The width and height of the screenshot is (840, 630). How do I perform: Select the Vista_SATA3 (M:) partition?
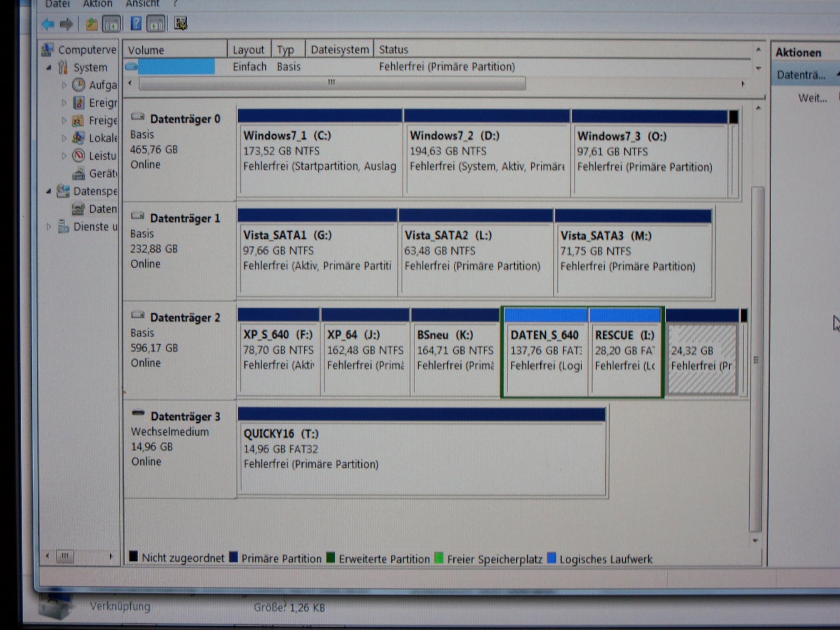pyautogui.click(x=633, y=253)
